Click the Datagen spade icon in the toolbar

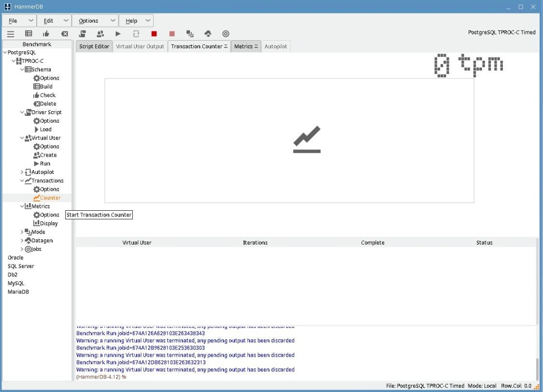coord(208,34)
